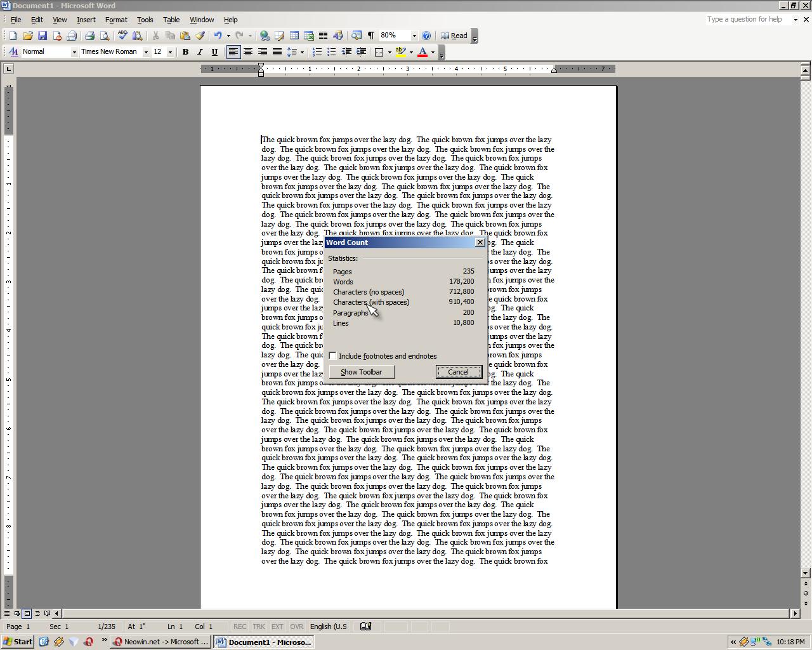Toggle bold formatting
Image resolution: width=812 pixels, height=650 pixels.
pos(185,51)
